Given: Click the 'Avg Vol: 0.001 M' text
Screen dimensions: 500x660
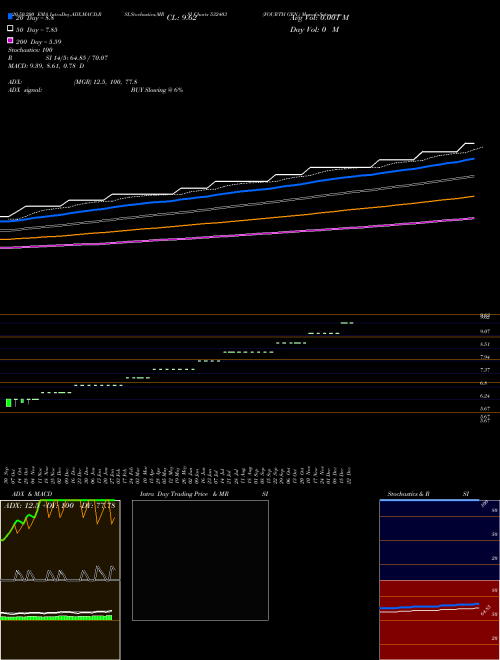Looking at the screenshot, I should point(319,18).
